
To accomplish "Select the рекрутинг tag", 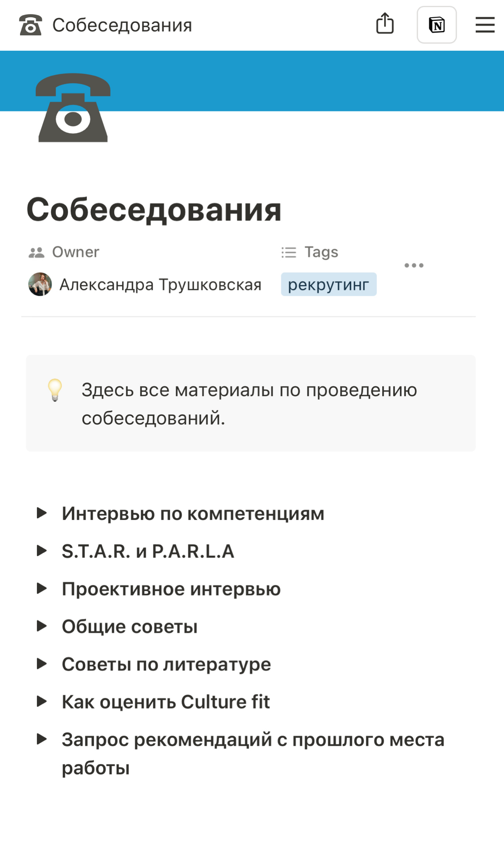I will [x=329, y=284].
